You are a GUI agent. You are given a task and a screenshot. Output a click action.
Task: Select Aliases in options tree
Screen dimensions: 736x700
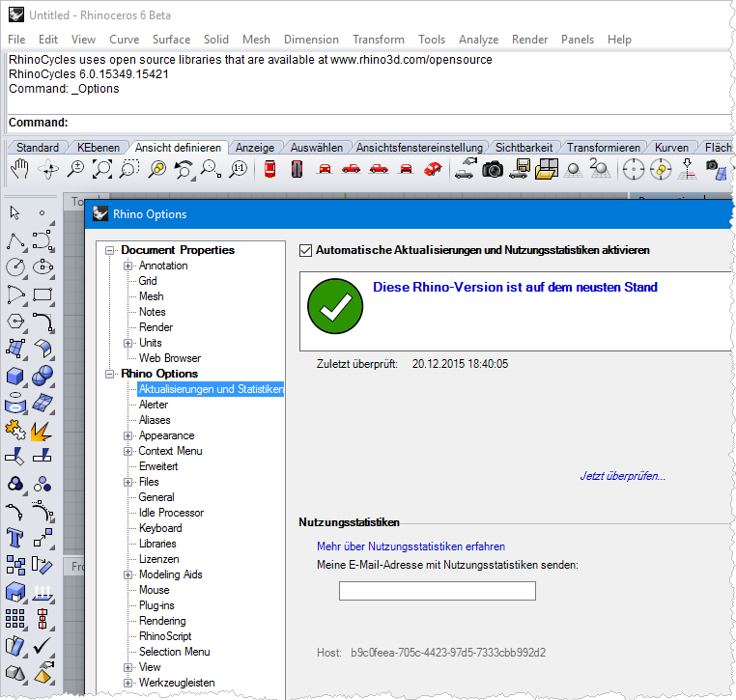pos(155,420)
